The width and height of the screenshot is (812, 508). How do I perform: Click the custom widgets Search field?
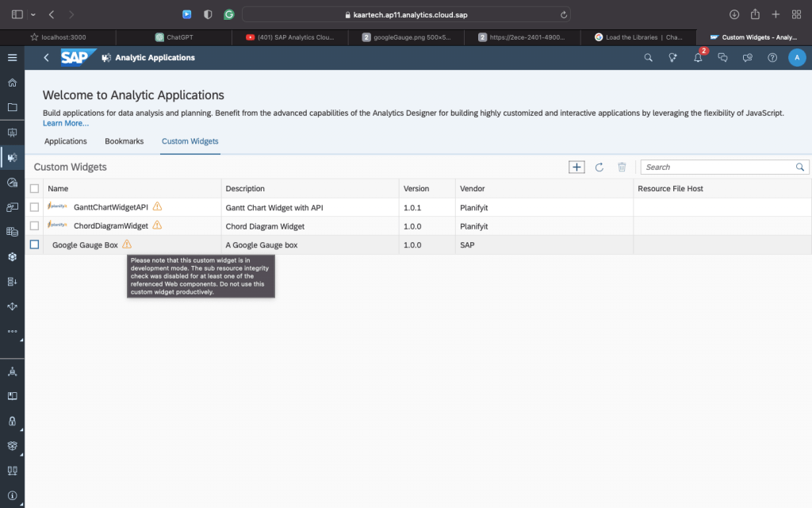coord(718,167)
